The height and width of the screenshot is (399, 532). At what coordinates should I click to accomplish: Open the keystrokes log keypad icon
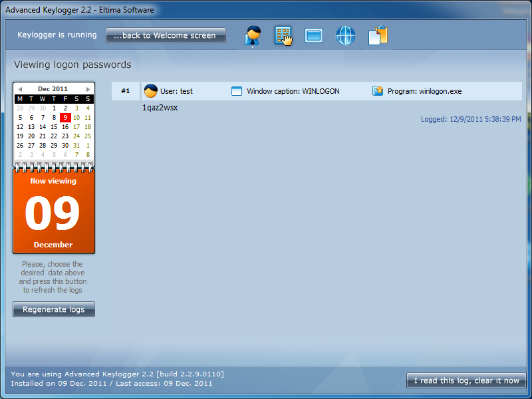pos(283,35)
